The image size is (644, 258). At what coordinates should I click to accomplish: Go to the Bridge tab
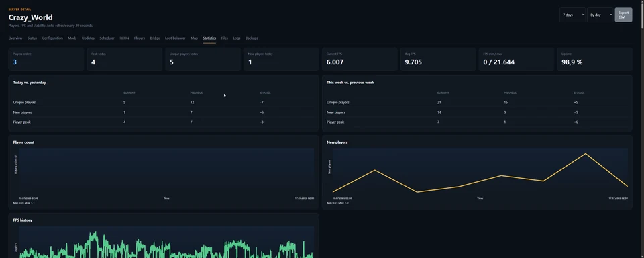pos(155,38)
